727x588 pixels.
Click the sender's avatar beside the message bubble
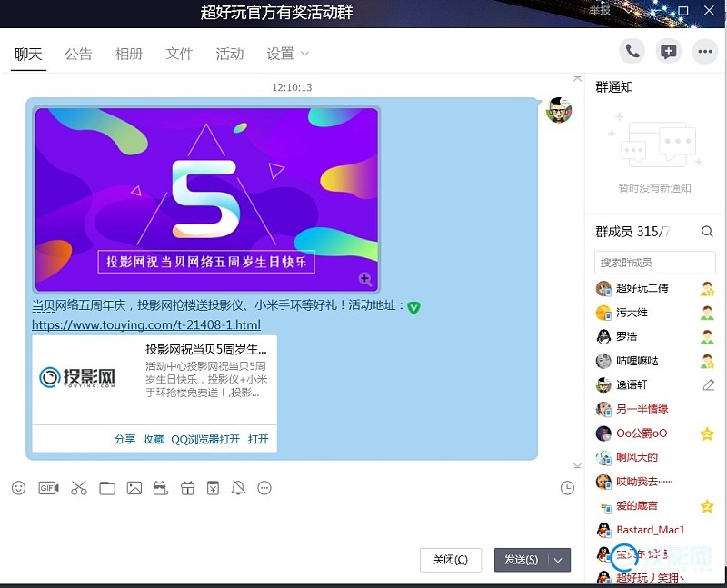click(559, 110)
